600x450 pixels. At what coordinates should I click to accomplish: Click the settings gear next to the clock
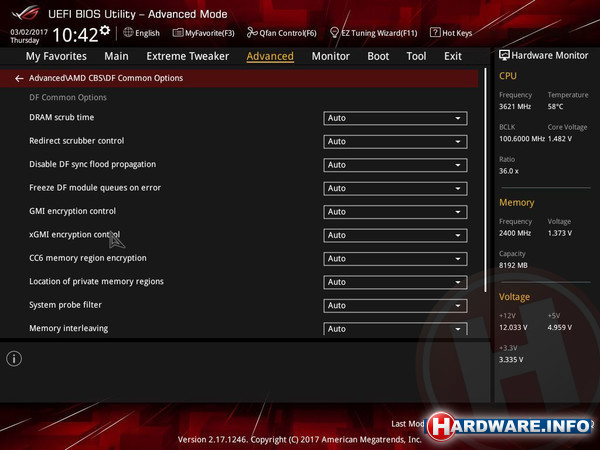click(x=105, y=30)
